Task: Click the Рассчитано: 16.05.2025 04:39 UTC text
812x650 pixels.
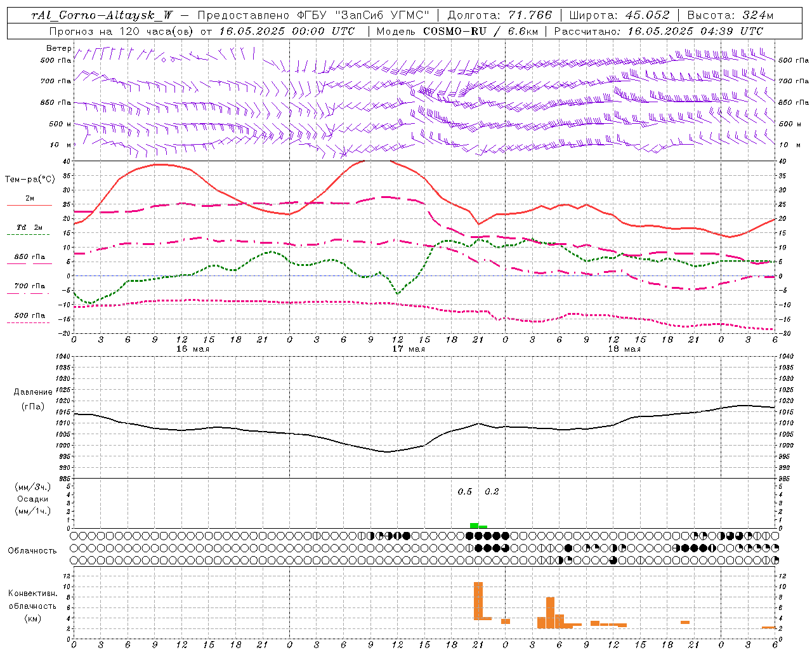Action: (659, 31)
